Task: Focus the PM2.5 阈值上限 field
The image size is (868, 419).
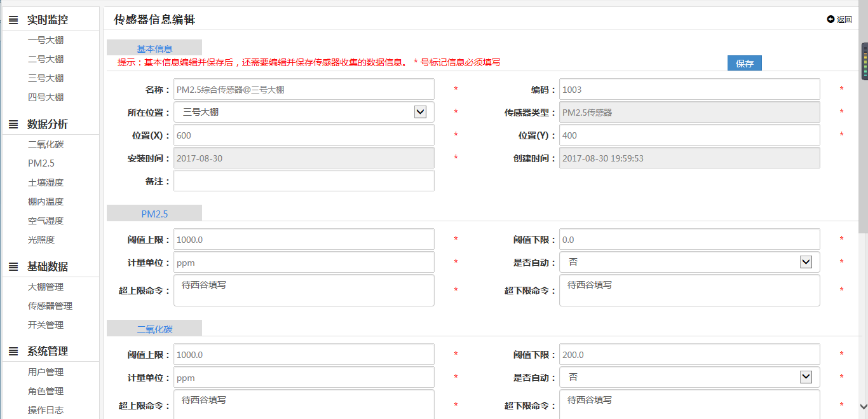Action: click(x=304, y=240)
